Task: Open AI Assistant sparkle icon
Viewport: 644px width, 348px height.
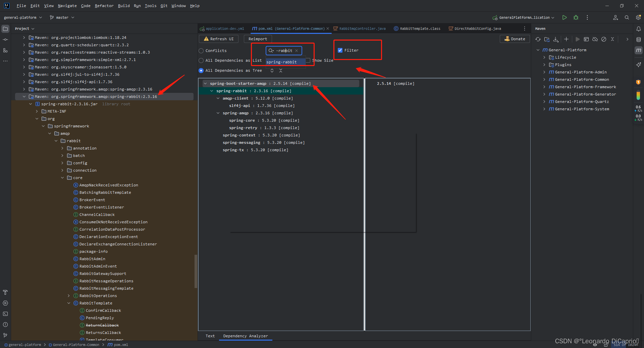Action: point(638,64)
